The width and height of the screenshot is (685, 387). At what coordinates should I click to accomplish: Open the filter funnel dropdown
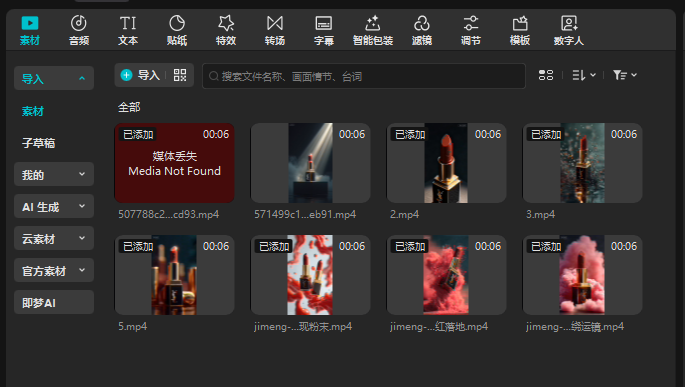[625, 75]
